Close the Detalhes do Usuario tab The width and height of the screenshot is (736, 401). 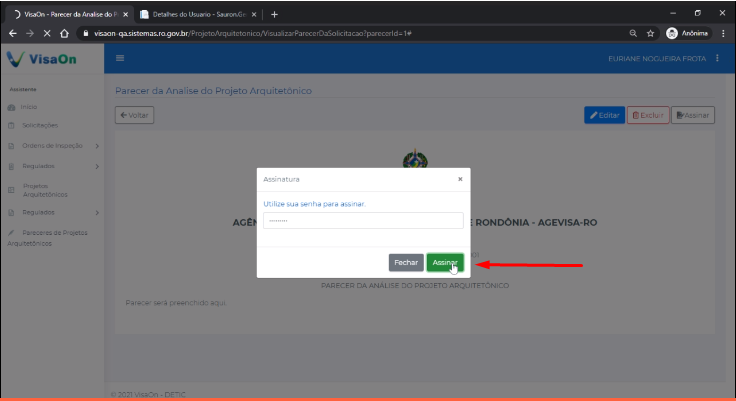[254, 15]
